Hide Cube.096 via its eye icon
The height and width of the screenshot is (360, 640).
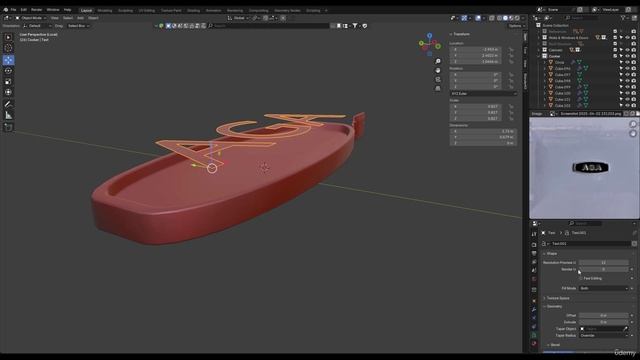627,69
